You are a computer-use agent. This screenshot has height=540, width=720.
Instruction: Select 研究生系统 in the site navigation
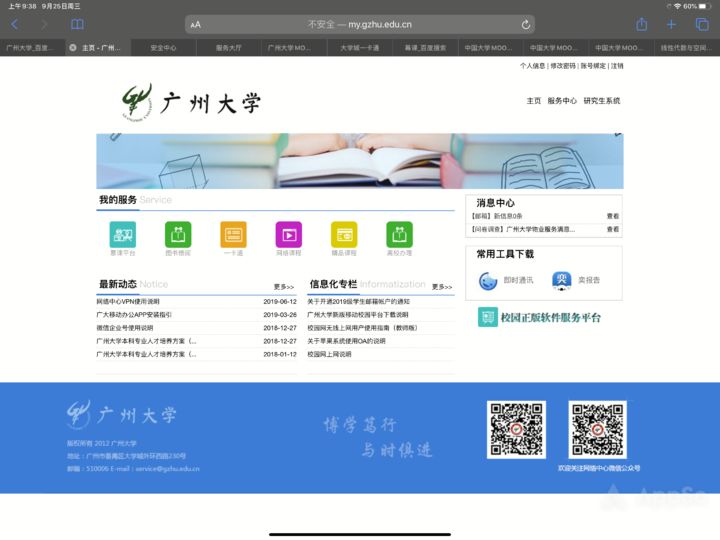(x=602, y=101)
